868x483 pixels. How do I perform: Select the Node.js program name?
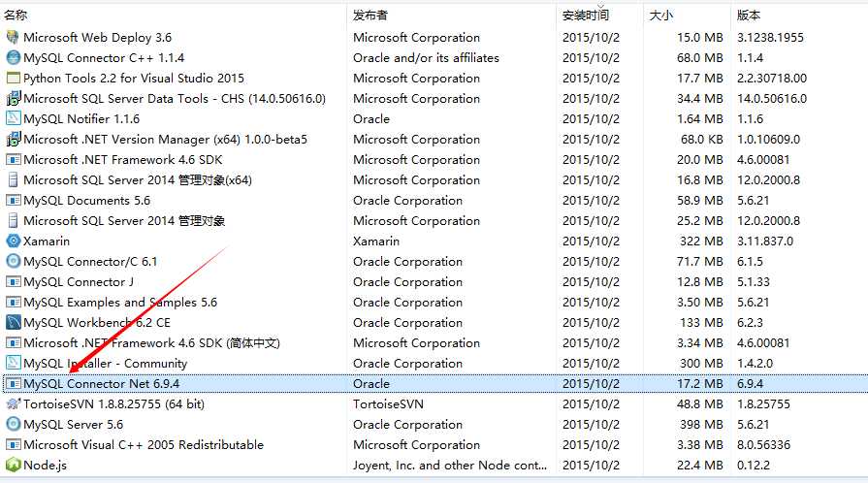(45, 466)
